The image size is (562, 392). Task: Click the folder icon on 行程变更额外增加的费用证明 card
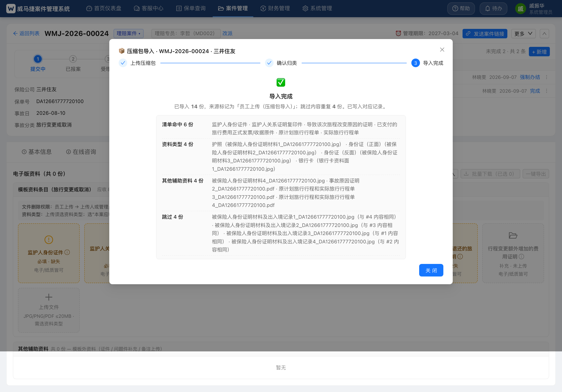[513, 236]
